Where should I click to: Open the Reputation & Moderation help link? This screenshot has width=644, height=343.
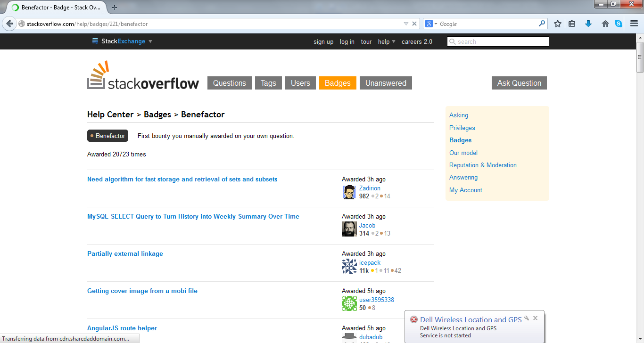[483, 165]
